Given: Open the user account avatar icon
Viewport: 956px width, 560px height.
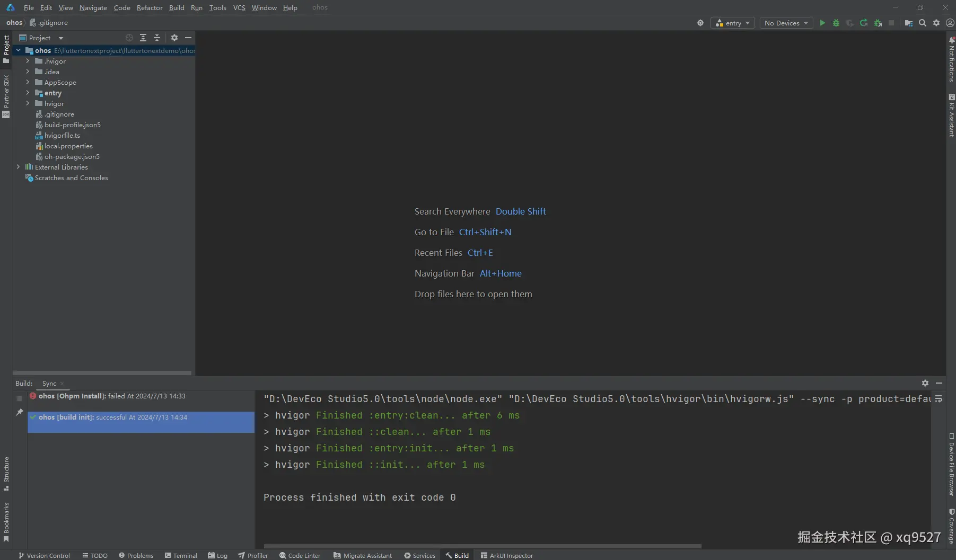Looking at the screenshot, I should pyautogui.click(x=950, y=23).
